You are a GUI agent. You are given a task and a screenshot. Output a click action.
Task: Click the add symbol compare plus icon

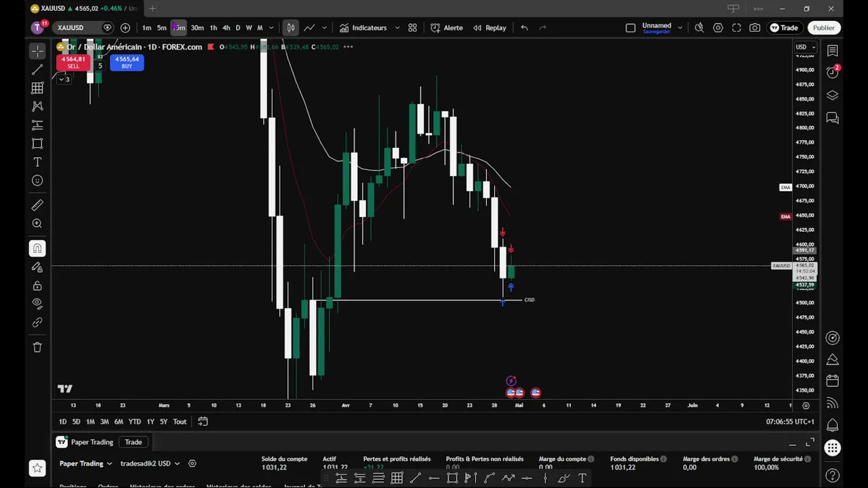tap(125, 28)
